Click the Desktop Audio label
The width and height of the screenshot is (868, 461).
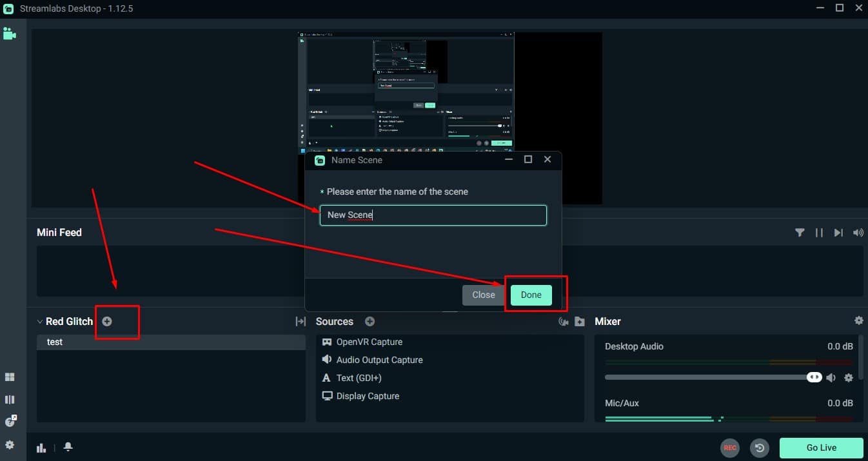(634, 346)
